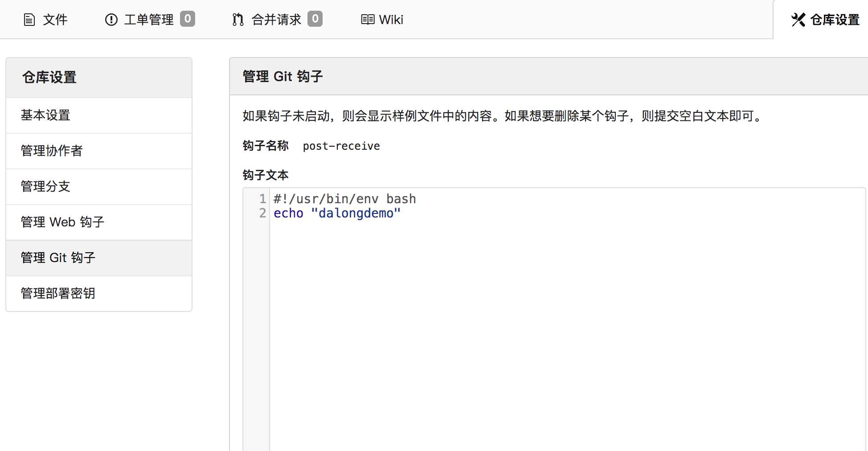Open 管理 Web 钩子 settings

99,222
